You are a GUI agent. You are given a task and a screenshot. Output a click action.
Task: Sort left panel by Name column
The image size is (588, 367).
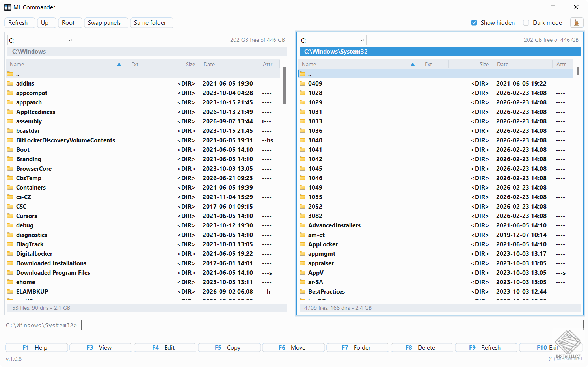[66, 64]
